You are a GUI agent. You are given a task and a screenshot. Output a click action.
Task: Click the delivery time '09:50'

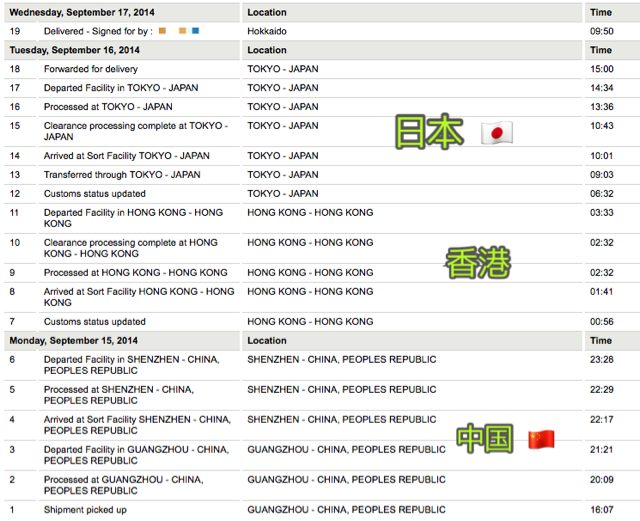point(602,31)
